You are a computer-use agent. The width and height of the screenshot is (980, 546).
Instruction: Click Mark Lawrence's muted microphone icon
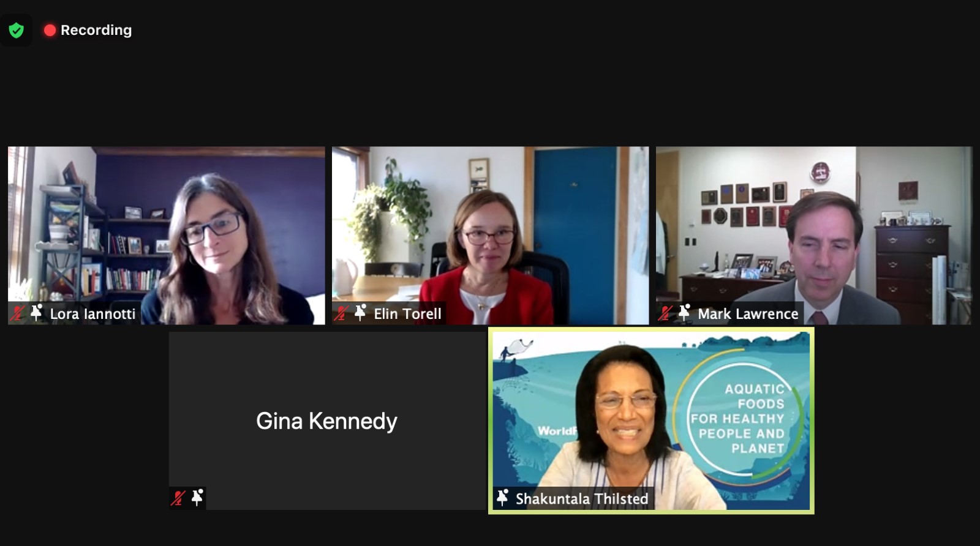pos(665,313)
